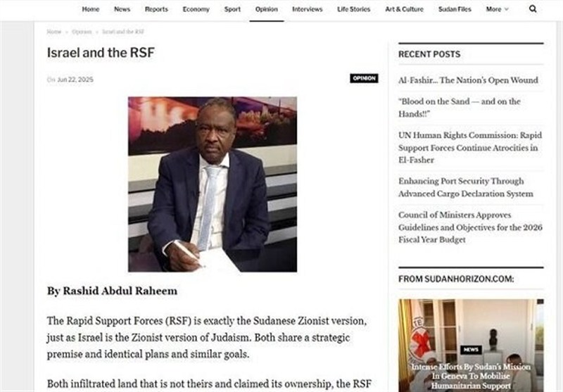The image size is (563, 392).
Task: Open the Art & Culture section
Action: tap(404, 9)
